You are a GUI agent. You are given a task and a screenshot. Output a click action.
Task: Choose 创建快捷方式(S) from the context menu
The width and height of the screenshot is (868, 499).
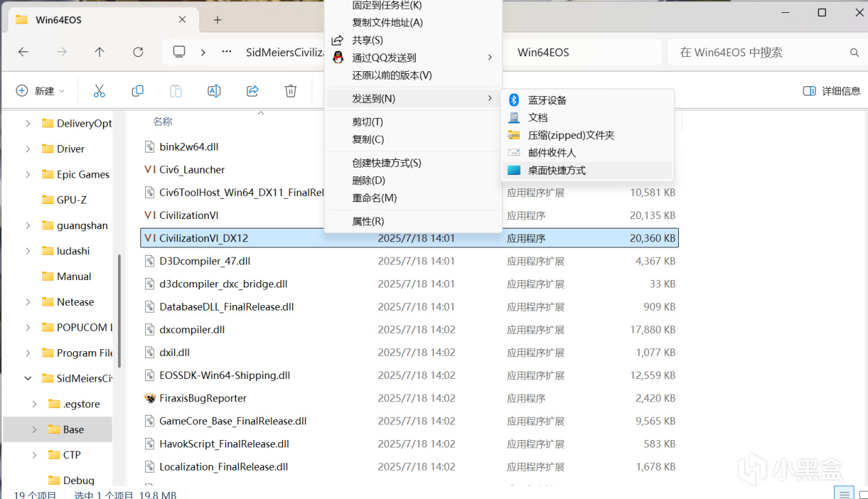pos(413,163)
